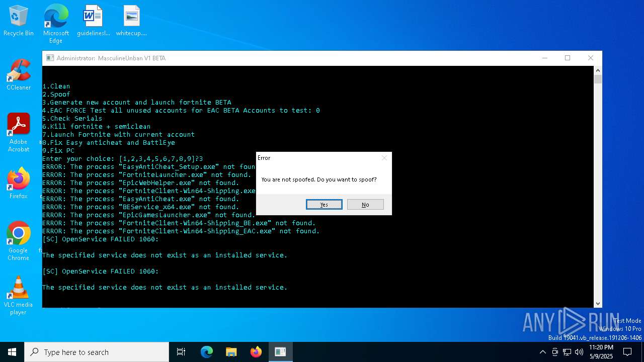This screenshot has width=644, height=362.
Task: Open Firefox desktop shortcut
Action: click(x=19, y=183)
